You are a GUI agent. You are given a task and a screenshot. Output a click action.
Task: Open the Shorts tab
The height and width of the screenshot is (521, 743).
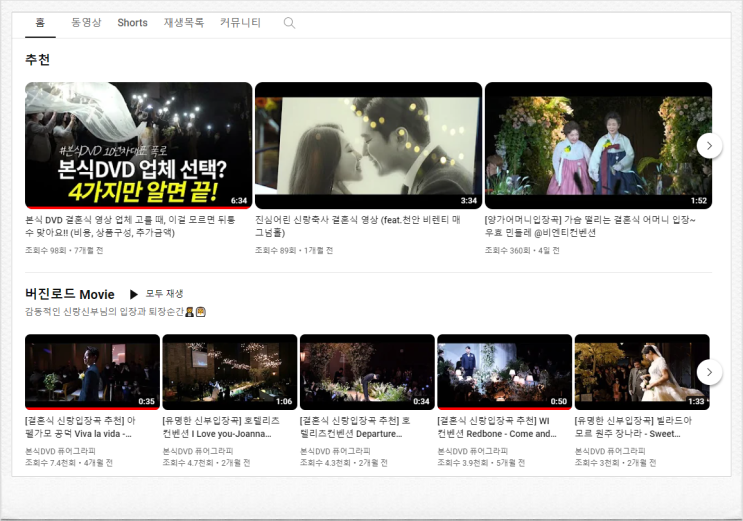point(132,23)
